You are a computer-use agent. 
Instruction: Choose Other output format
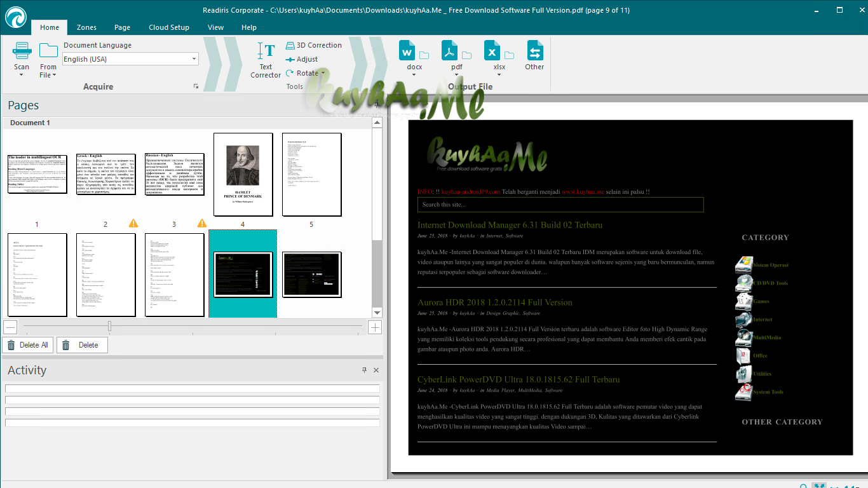pyautogui.click(x=534, y=55)
